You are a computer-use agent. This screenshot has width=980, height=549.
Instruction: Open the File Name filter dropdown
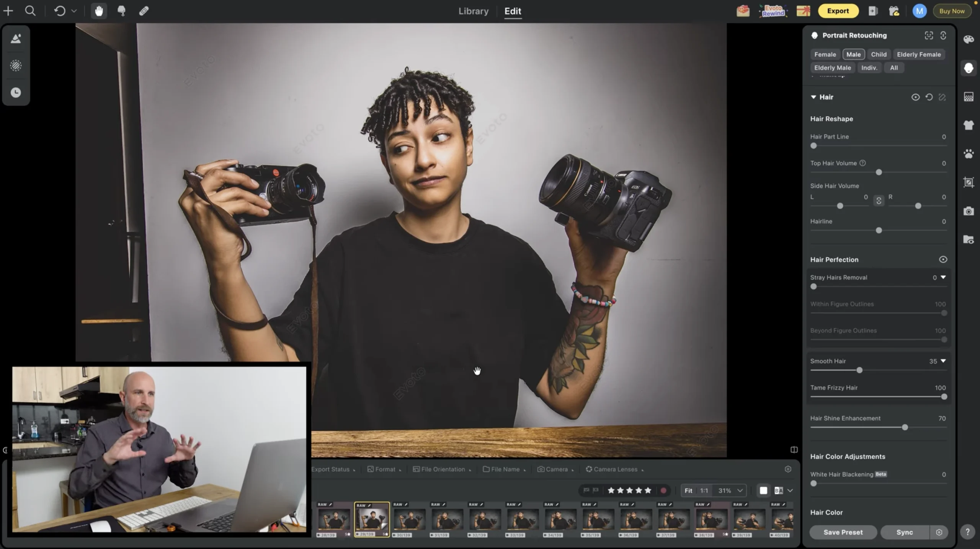(505, 469)
